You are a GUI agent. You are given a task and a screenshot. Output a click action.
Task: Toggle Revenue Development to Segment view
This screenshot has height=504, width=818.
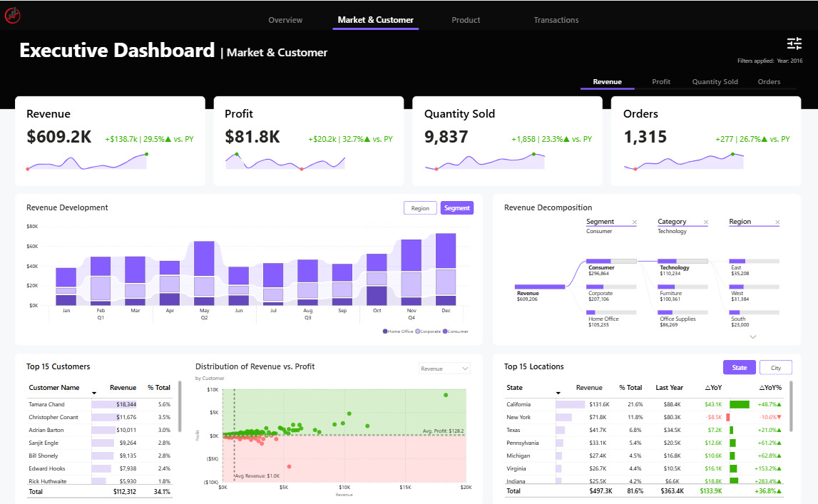(x=457, y=208)
